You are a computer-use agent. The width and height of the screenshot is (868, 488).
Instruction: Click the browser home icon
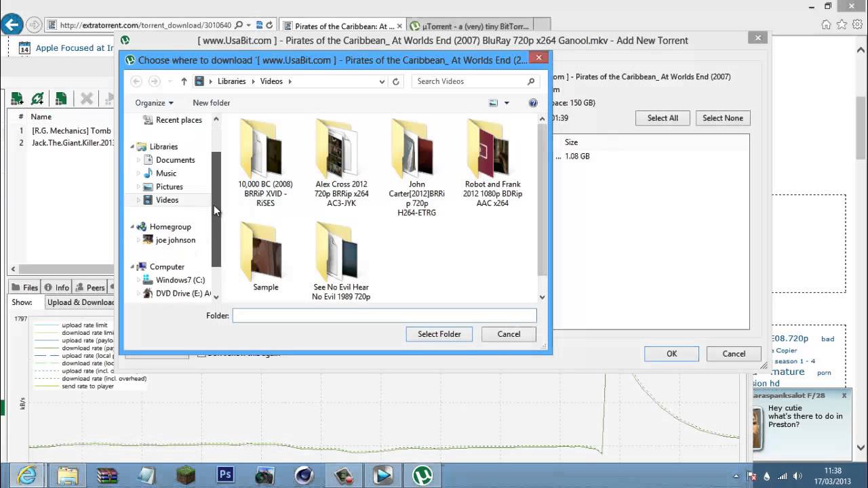[x=826, y=24]
